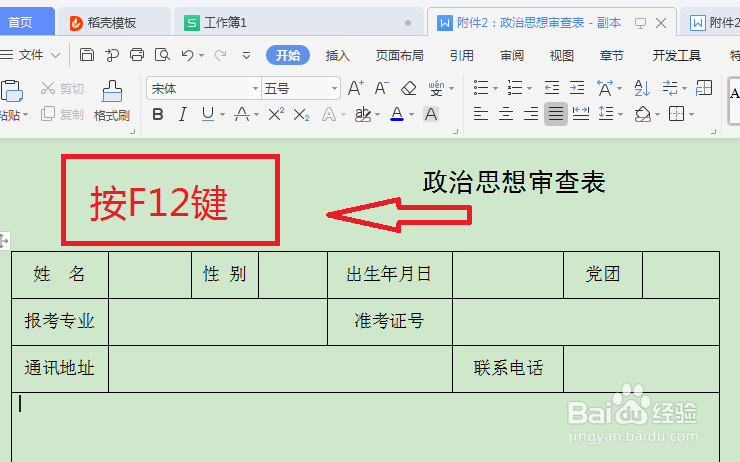Center align text

click(506, 114)
